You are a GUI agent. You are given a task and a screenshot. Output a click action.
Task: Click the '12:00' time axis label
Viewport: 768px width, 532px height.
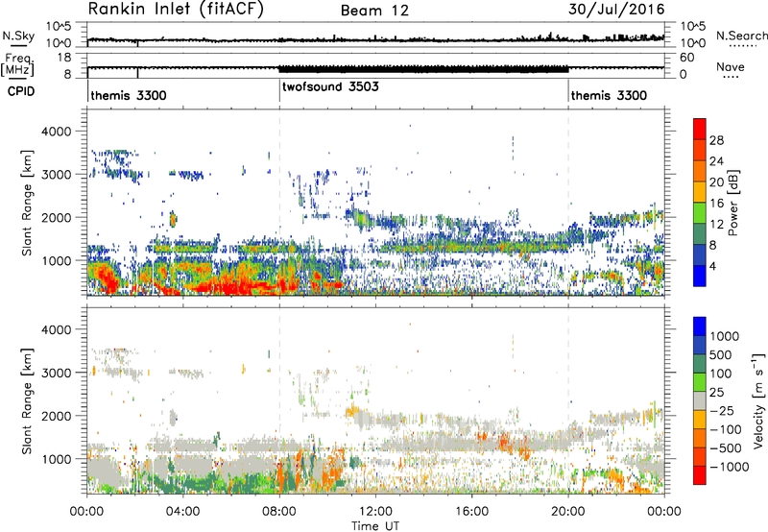point(375,512)
